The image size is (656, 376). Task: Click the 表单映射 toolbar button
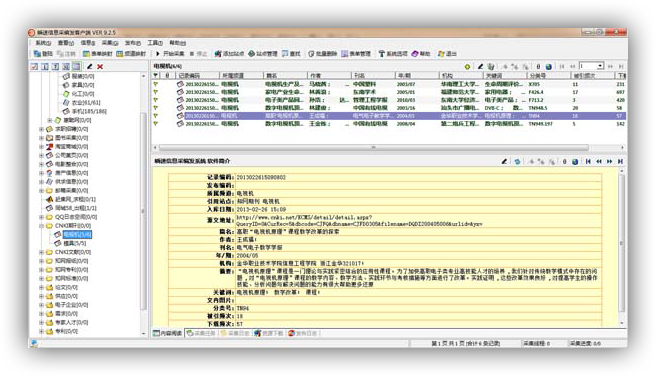pyautogui.click(x=97, y=54)
